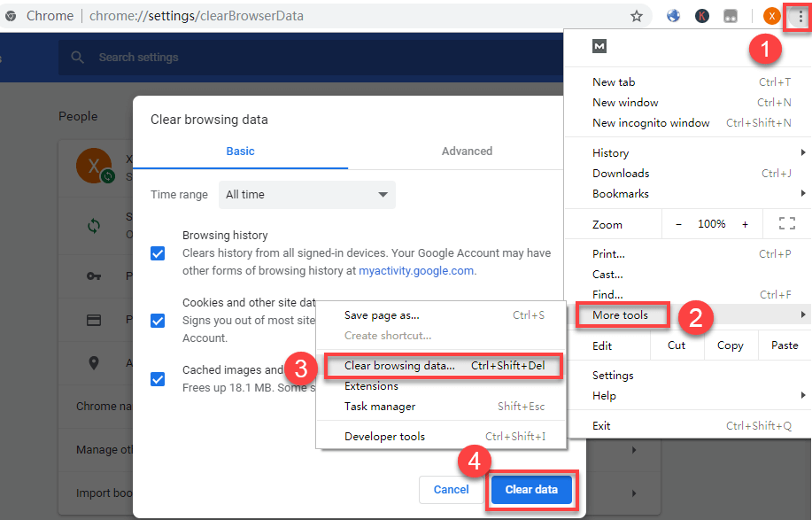Click the Chrome three-dot menu icon

800,16
